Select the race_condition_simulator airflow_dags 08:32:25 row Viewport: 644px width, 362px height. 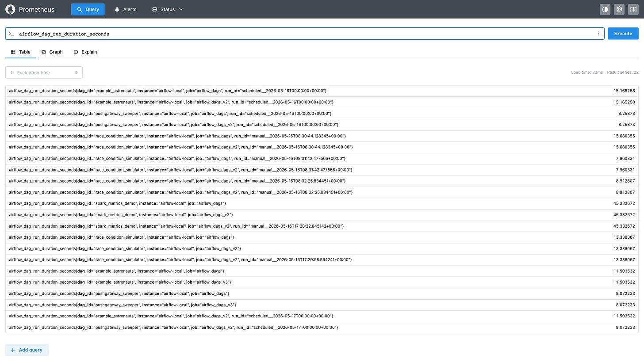click(322, 181)
